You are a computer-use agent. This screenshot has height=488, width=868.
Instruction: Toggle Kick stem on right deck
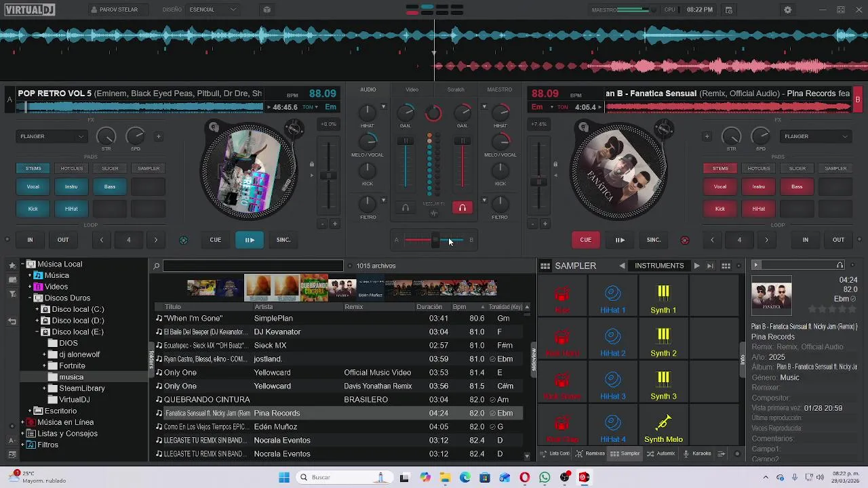[720, 209]
